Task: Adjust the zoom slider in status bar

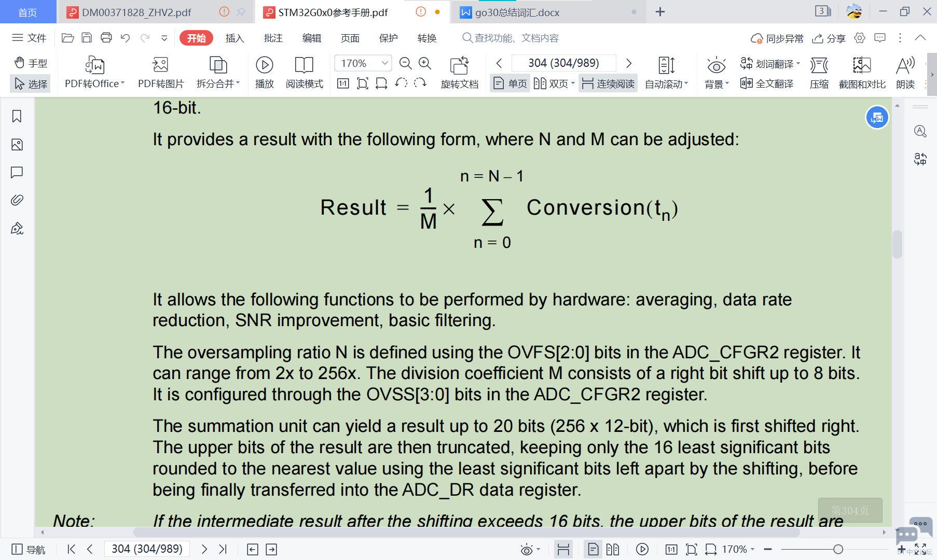Action: point(838,549)
